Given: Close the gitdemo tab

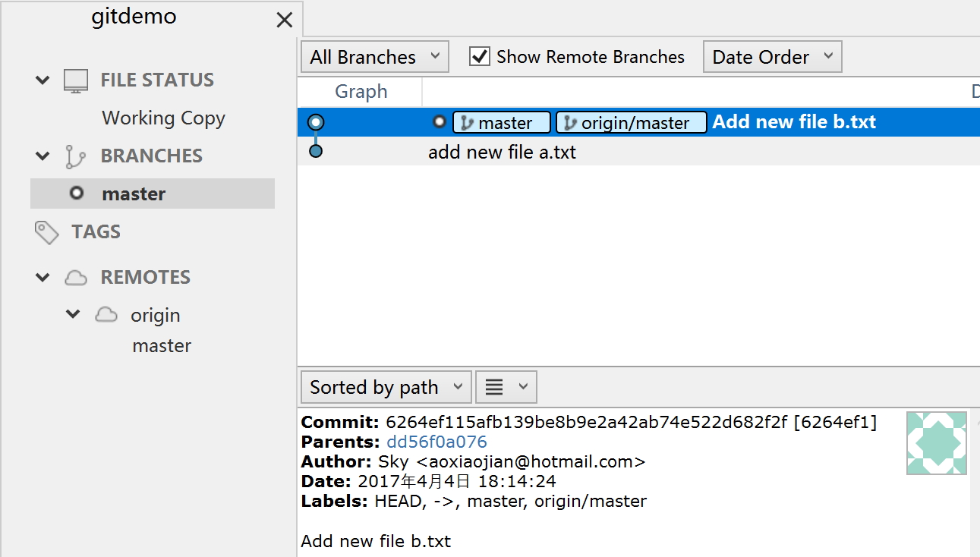Looking at the screenshot, I should [285, 20].
